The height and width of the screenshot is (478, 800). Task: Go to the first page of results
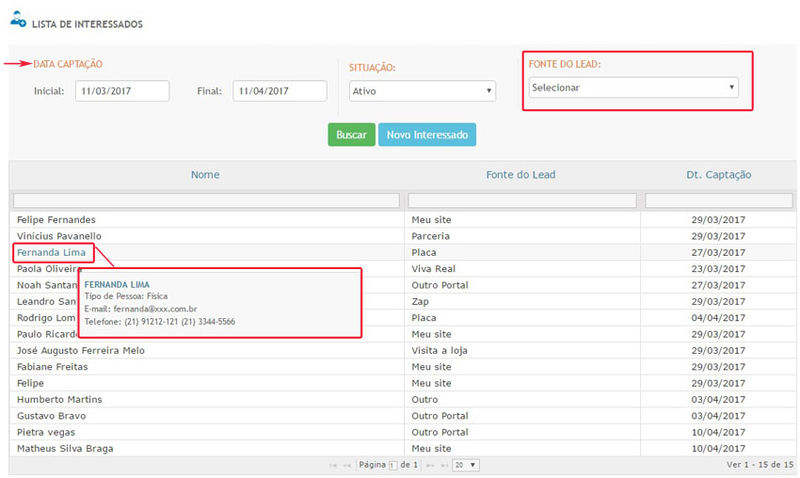pos(333,466)
